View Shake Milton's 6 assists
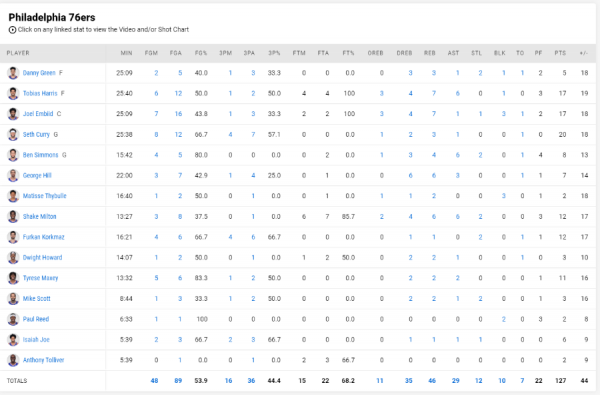 point(457,217)
